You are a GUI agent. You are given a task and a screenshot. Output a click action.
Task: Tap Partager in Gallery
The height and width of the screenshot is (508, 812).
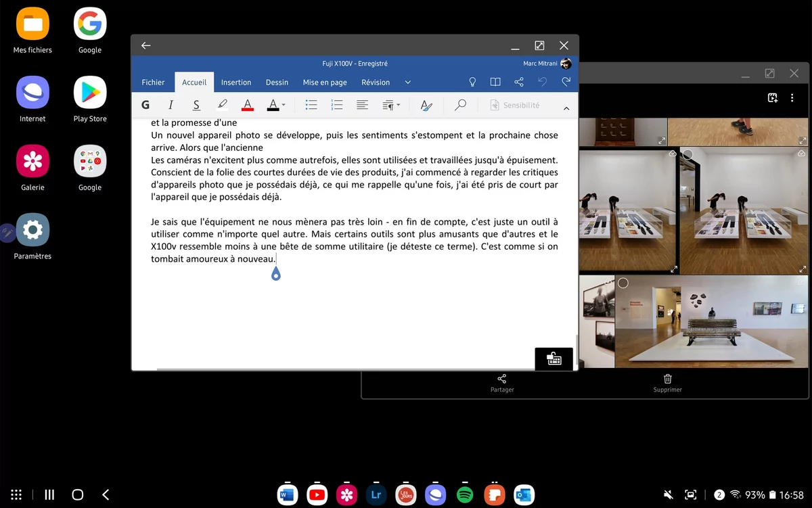502,384
